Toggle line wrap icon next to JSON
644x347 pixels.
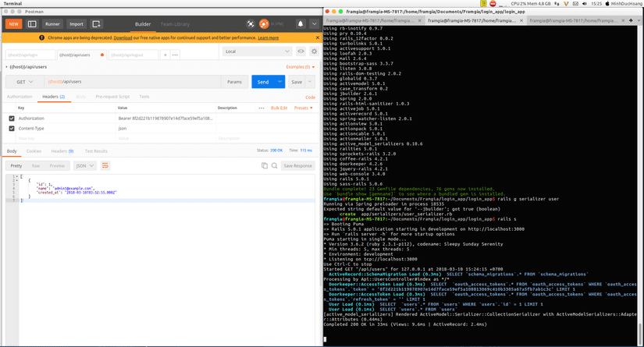[x=105, y=165]
